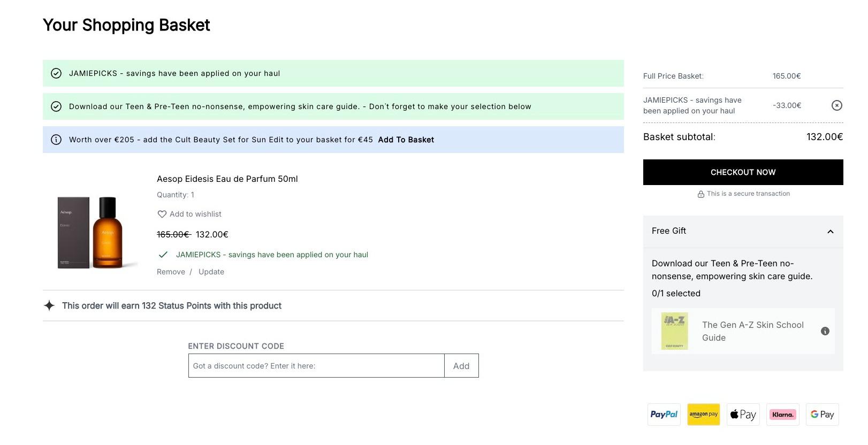Click the Apple Pay payment icon
This screenshot has width=868, height=445.
click(743, 415)
